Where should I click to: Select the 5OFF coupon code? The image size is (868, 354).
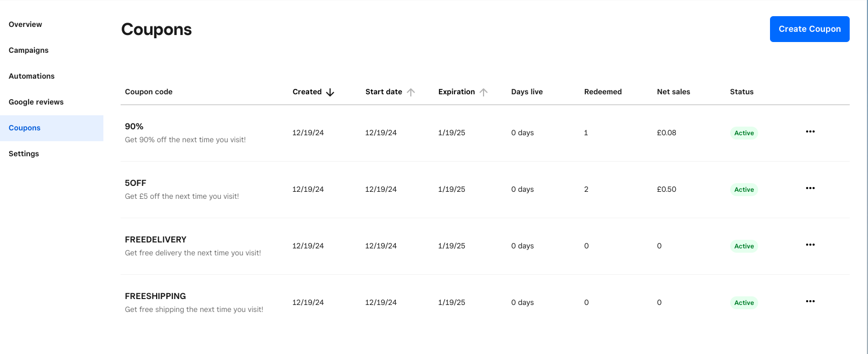(136, 183)
